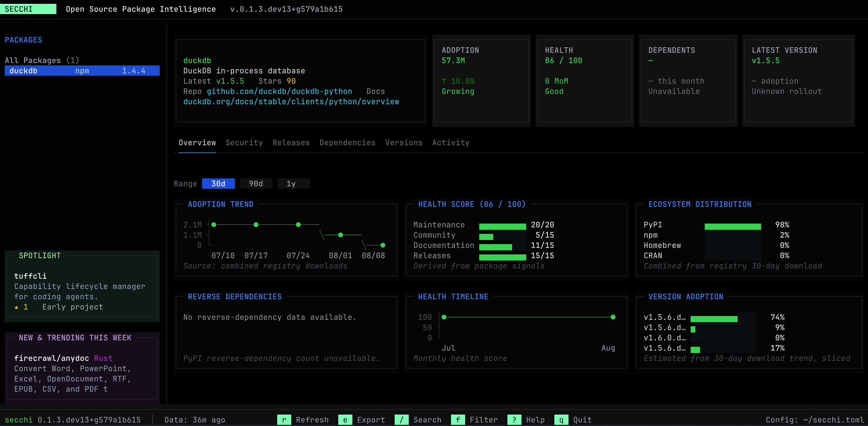Switch to the Releases tab
The image size is (868, 426).
click(x=291, y=143)
